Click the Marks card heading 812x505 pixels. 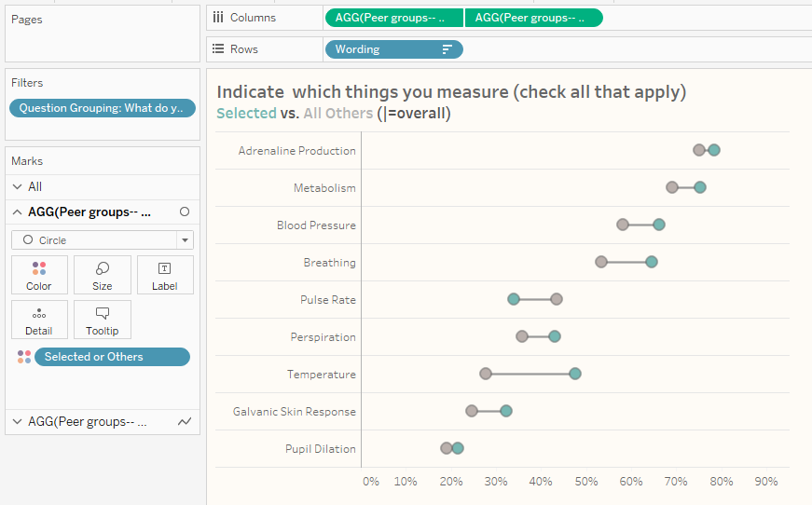[27, 161]
